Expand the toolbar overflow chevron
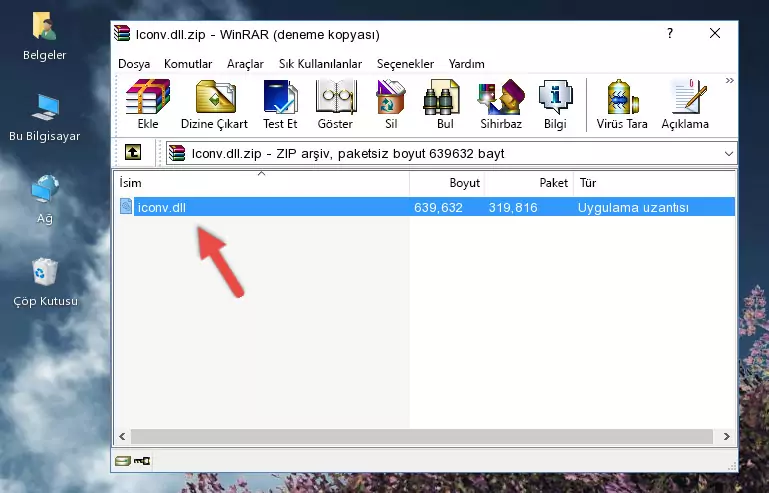Viewport: 769px width, 493px height. pyautogui.click(x=729, y=80)
